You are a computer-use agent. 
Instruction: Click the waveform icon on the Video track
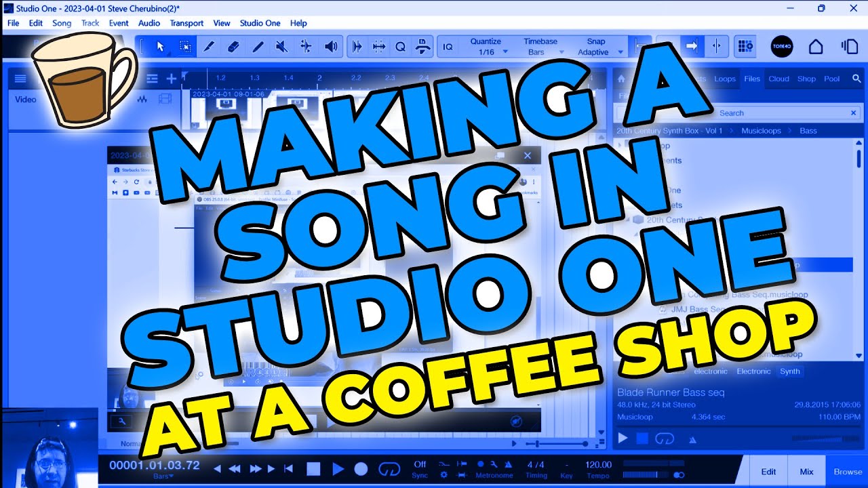coord(142,99)
